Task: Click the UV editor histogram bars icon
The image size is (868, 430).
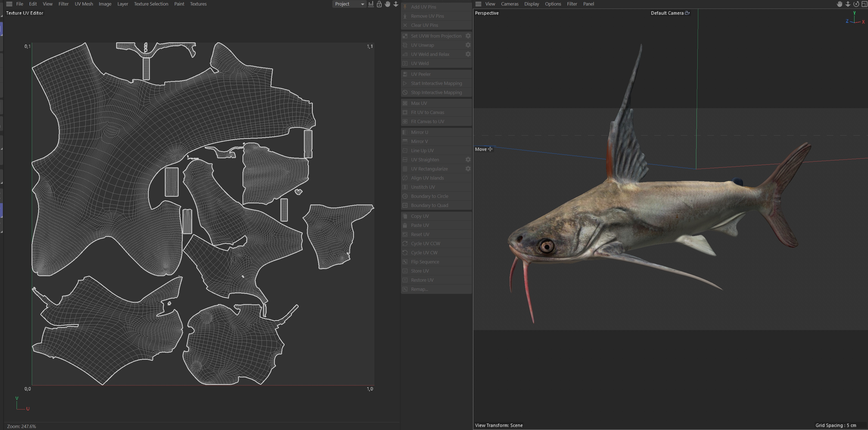Action: coord(371,4)
